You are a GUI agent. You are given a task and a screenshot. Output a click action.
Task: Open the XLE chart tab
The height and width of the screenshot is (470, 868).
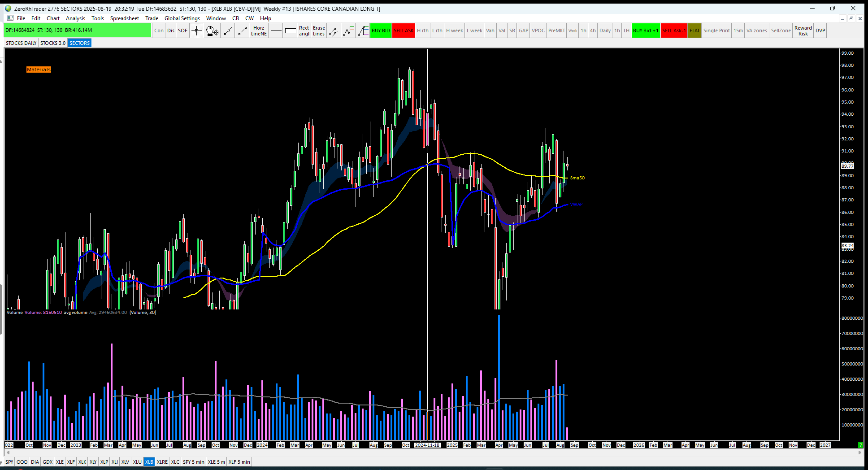point(60,462)
